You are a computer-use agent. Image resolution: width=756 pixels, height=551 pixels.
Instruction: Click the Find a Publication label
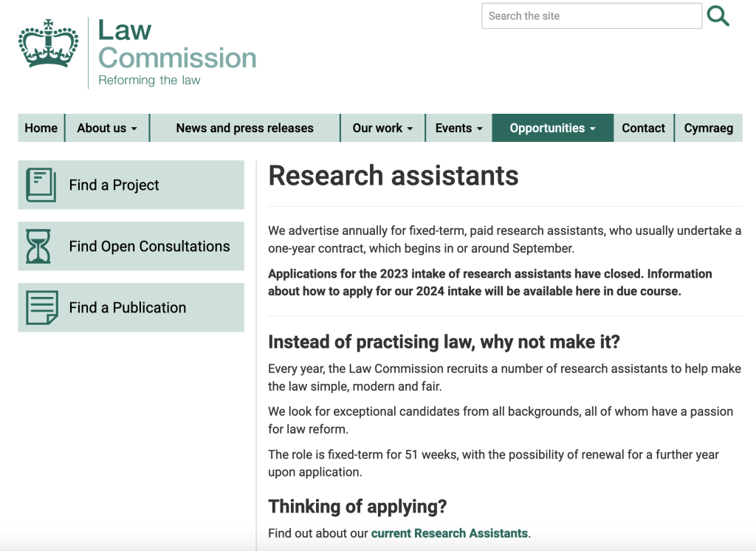[127, 308]
